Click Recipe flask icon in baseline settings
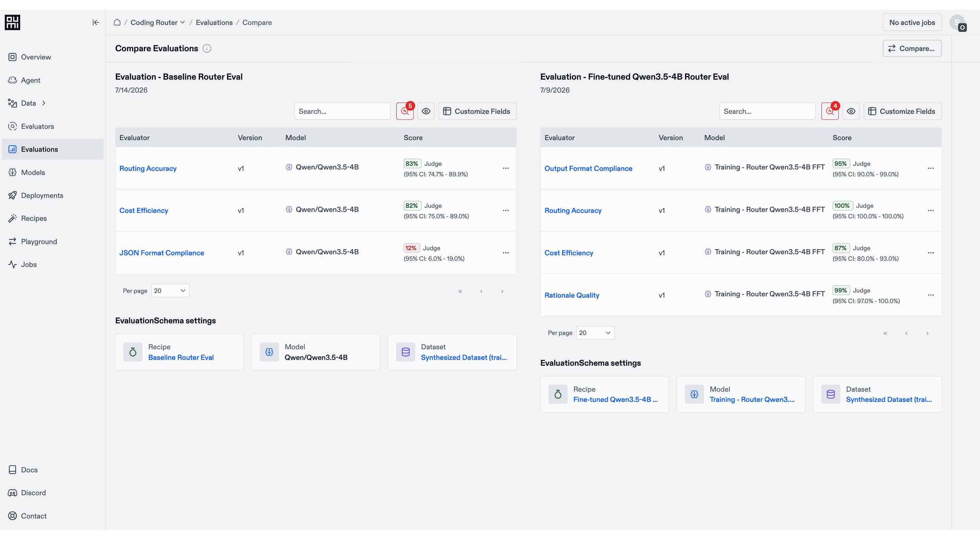This screenshot has height=540, width=980. (133, 352)
